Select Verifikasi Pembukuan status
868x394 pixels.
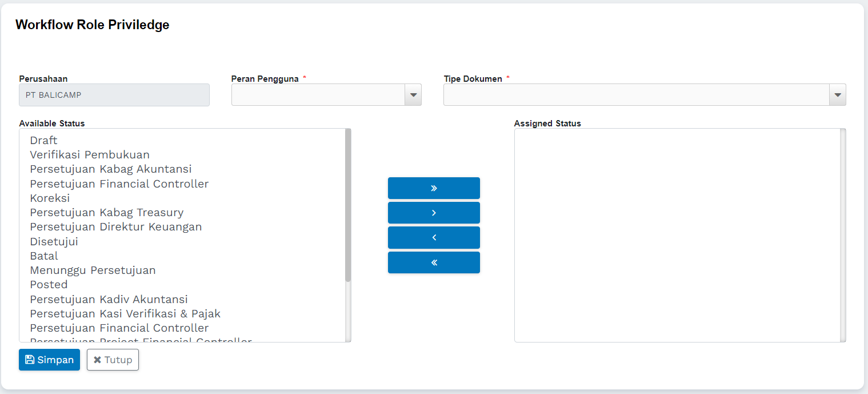pos(90,154)
